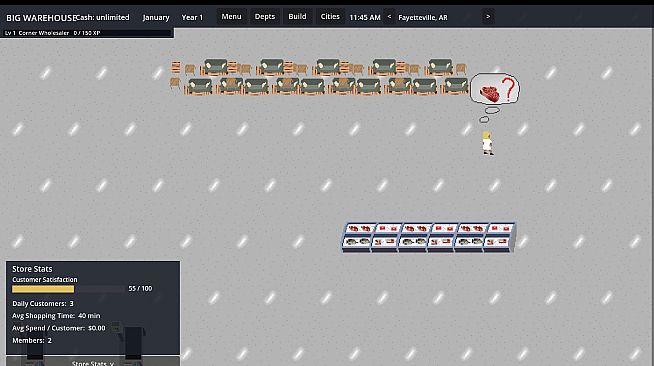Click the Lv 1 Corner Wholesaler XP bar
The width and height of the screenshot is (654, 366).
click(87, 33)
